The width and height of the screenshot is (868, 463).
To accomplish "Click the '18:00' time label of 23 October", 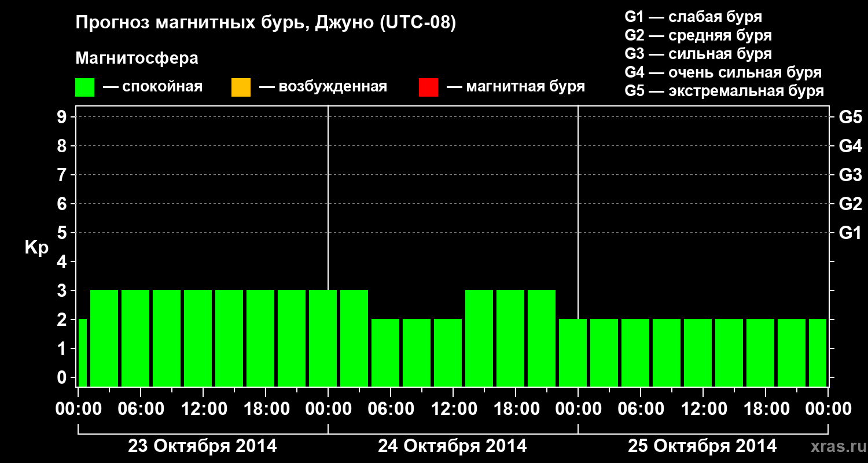I will pos(266,409).
